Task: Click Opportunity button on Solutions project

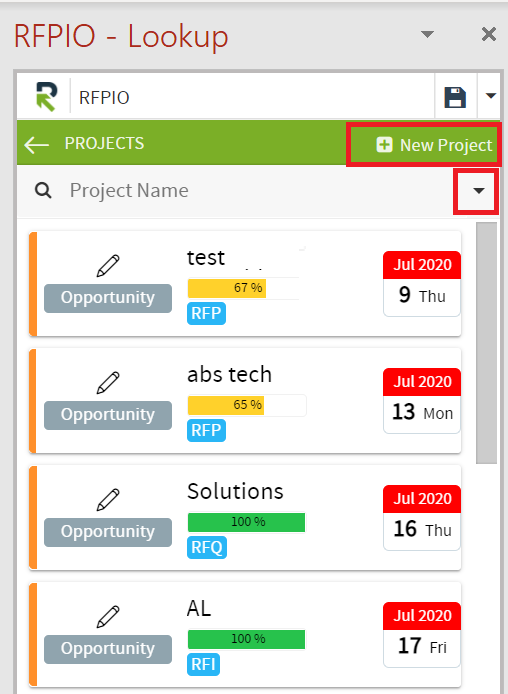Action: point(108,532)
